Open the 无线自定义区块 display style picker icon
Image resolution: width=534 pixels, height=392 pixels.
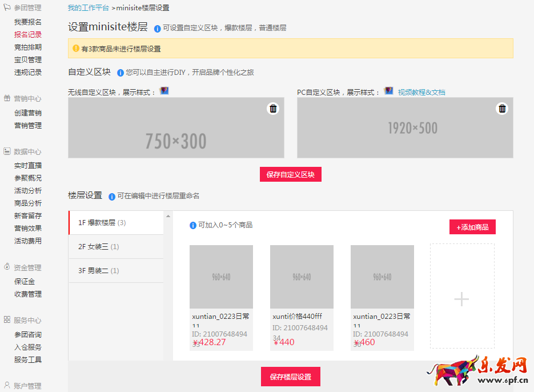[164, 90]
